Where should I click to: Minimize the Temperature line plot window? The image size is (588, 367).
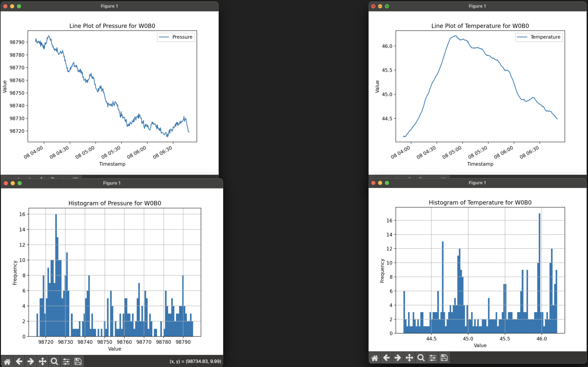(380, 6)
